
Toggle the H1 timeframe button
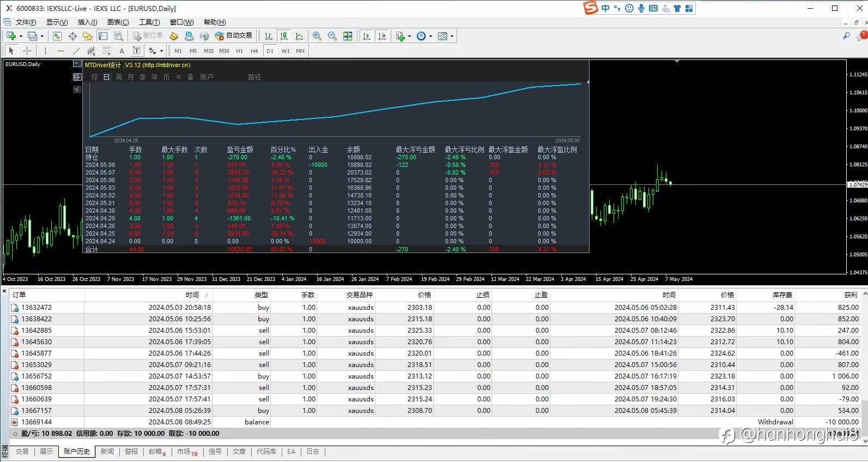click(239, 51)
